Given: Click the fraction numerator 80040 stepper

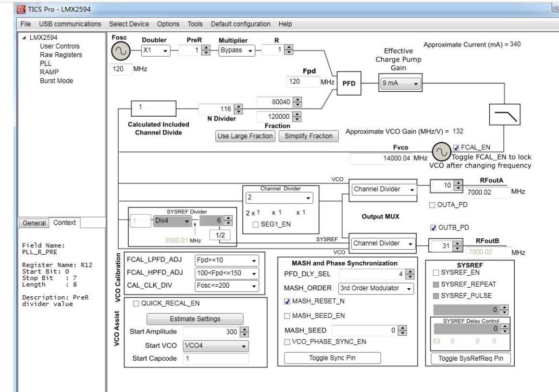Looking at the screenshot, I should [x=297, y=102].
